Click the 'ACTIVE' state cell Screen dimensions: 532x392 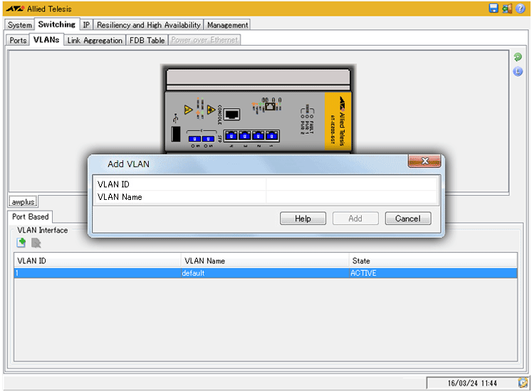click(433, 273)
